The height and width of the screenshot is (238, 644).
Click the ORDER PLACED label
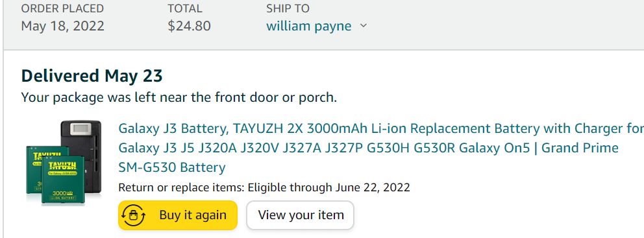(62, 8)
